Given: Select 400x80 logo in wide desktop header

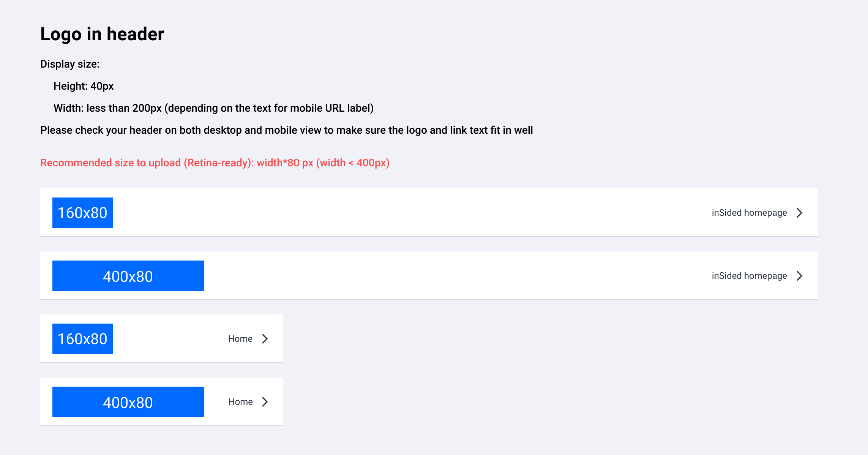Looking at the screenshot, I should [128, 276].
